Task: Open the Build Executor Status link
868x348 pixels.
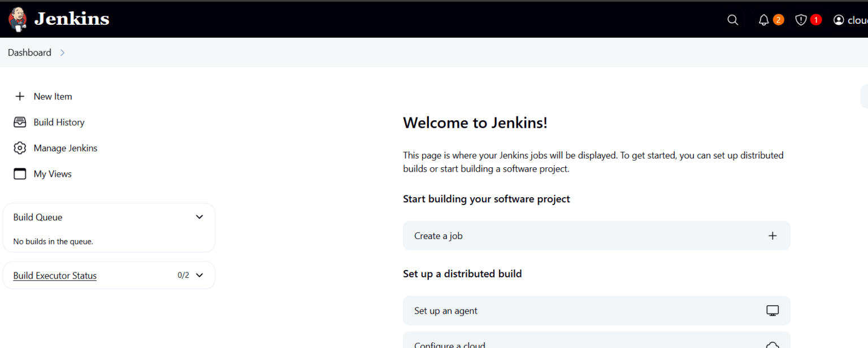Action: (54, 275)
